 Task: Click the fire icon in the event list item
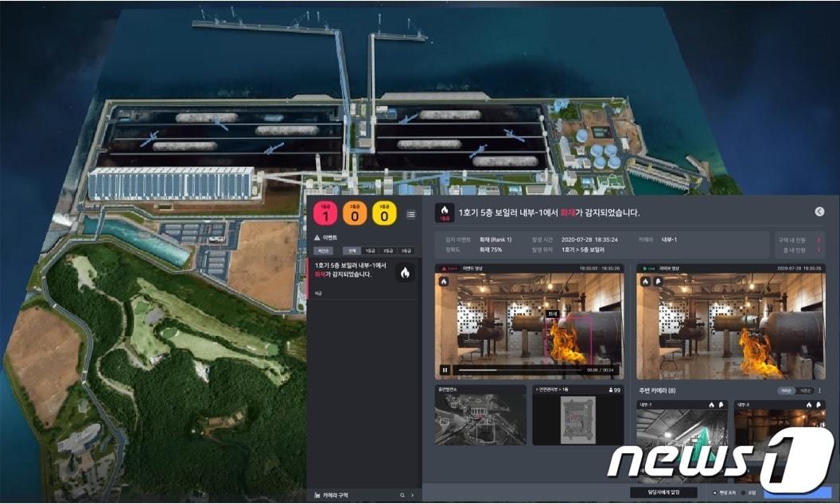pyautogui.click(x=405, y=273)
